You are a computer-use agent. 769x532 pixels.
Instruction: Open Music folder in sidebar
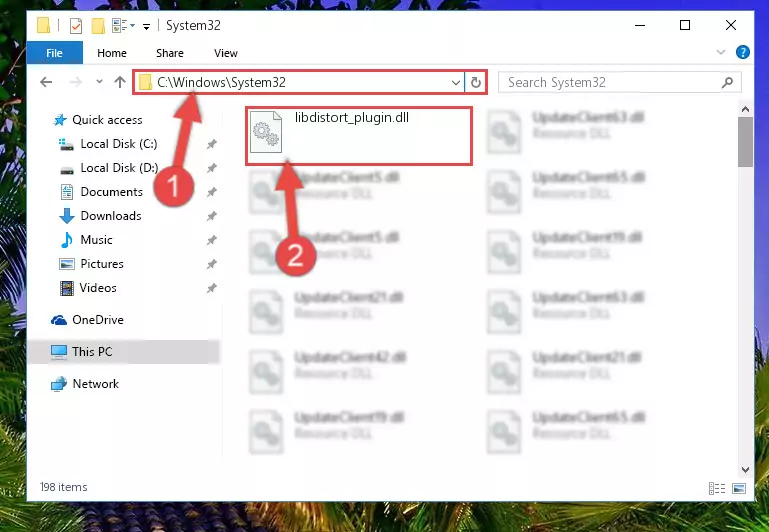click(x=96, y=240)
